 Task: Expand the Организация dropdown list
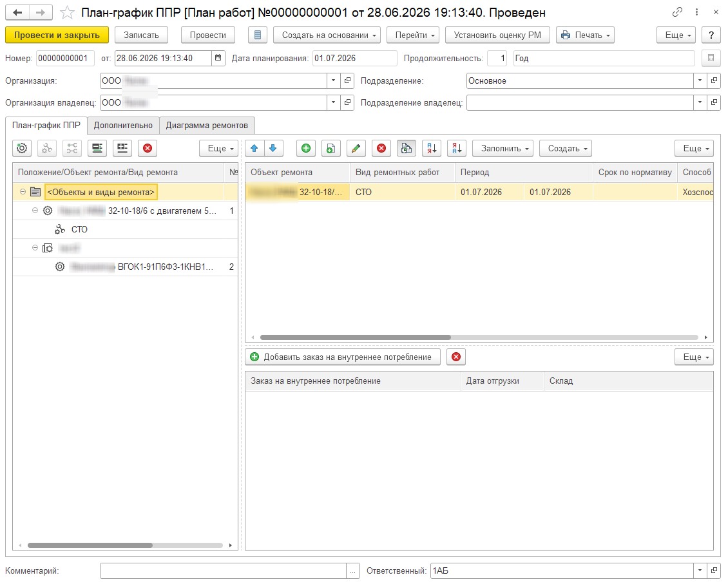pyautogui.click(x=333, y=80)
